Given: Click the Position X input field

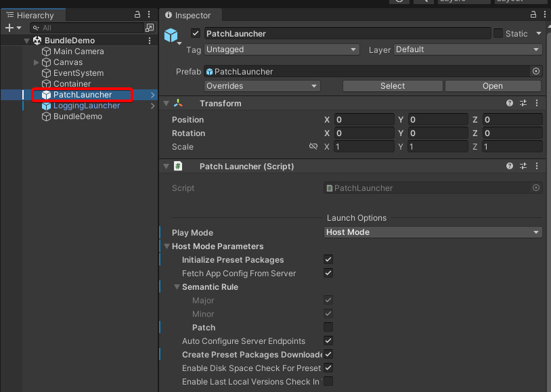Looking at the screenshot, I should 363,120.
